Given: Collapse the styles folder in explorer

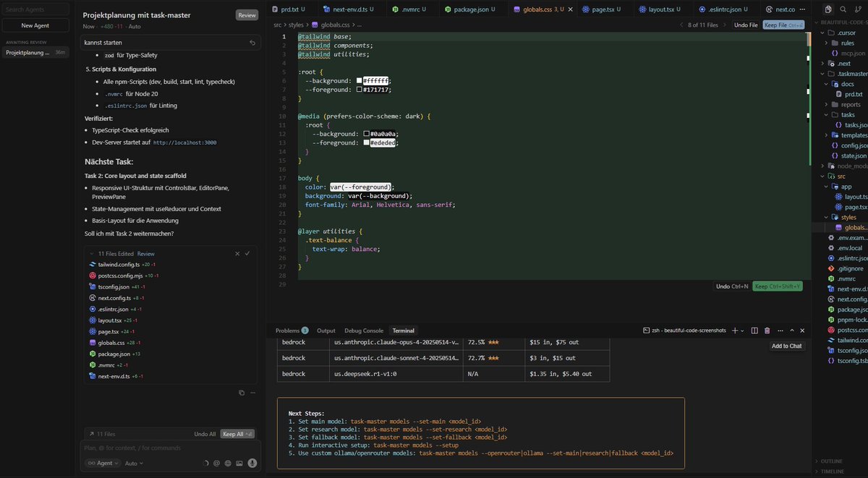Looking at the screenshot, I should click(826, 217).
